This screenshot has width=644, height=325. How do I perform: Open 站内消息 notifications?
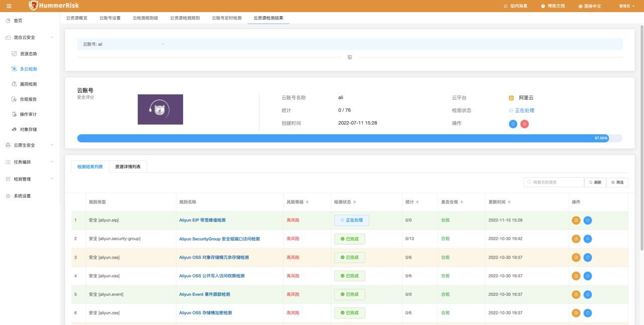[515, 6]
